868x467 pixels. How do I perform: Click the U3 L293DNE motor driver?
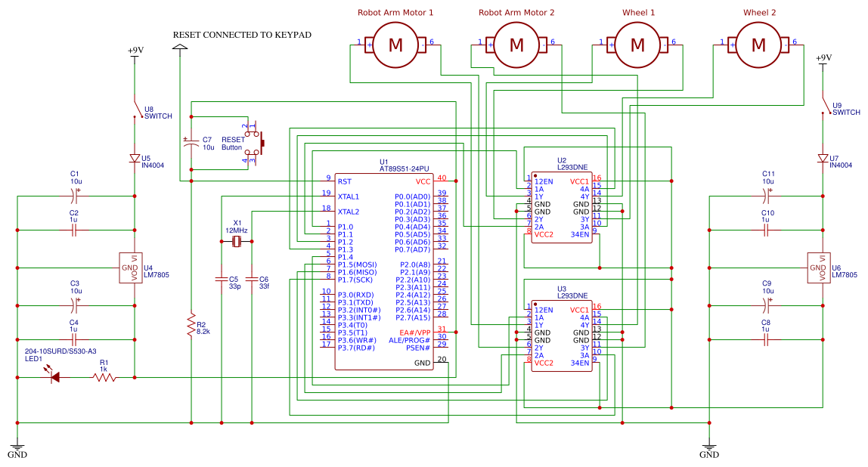pyautogui.click(x=563, y=336)
